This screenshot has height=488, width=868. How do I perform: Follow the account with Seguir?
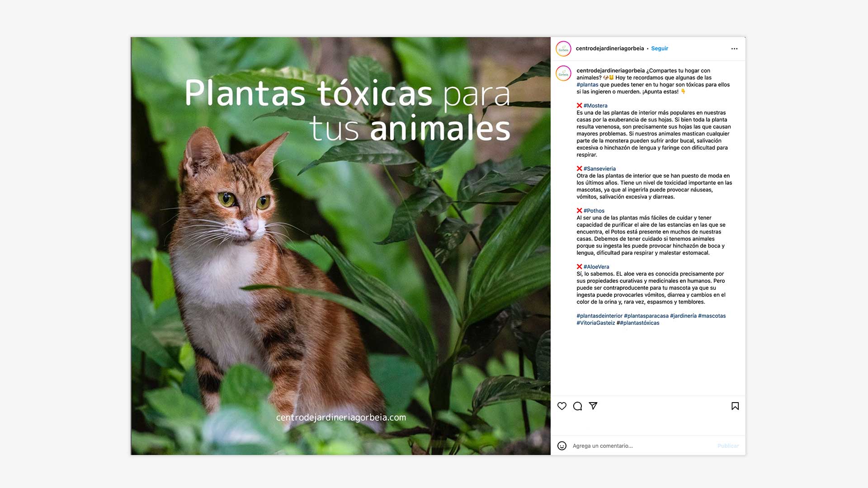[x=660, y=49]
